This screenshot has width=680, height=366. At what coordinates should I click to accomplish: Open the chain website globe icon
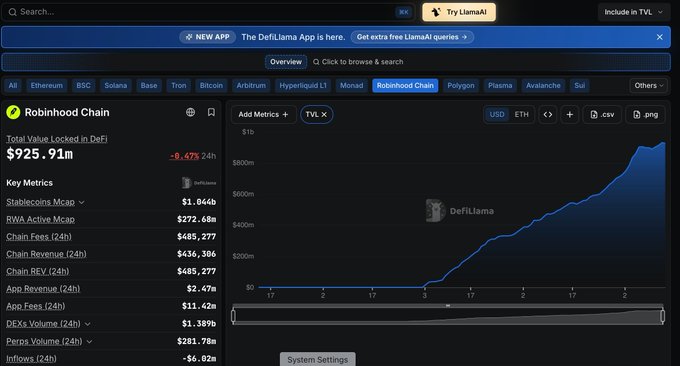point(190,112)
